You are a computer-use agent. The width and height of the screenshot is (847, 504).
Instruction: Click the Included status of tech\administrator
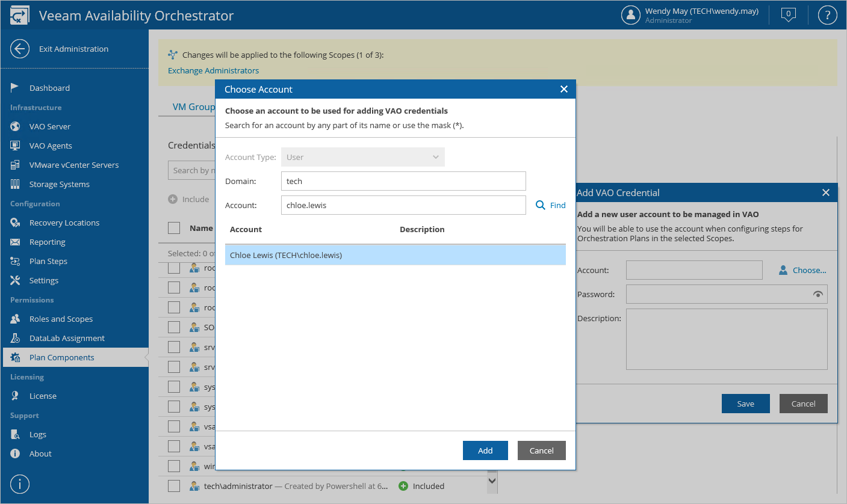[x=421, y=486]
